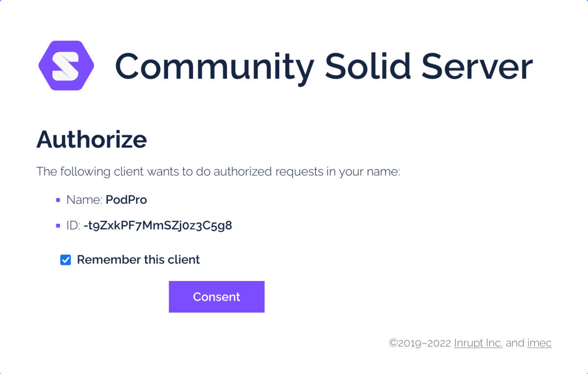Click the checkmark inside the blue checkbox

point(65,259)
